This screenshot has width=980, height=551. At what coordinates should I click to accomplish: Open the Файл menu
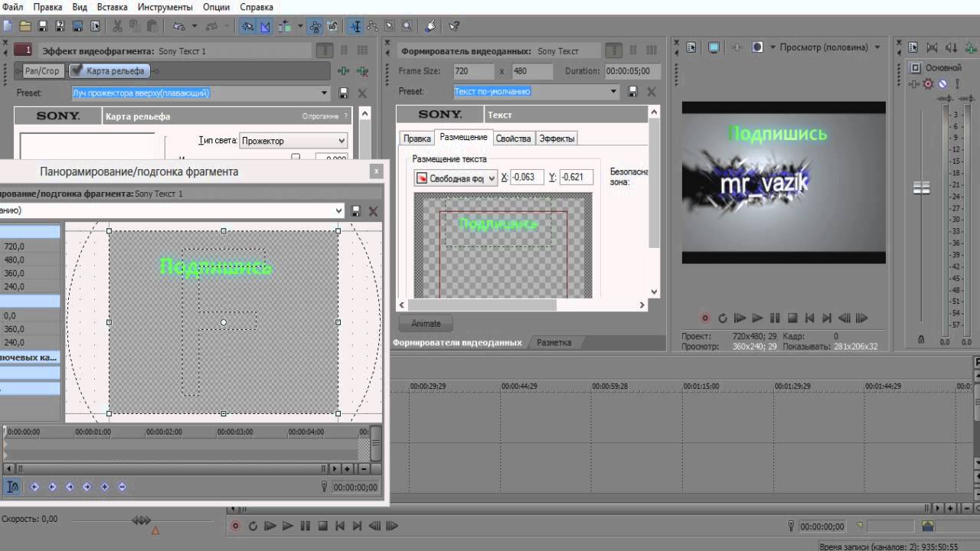pos(13,7)
